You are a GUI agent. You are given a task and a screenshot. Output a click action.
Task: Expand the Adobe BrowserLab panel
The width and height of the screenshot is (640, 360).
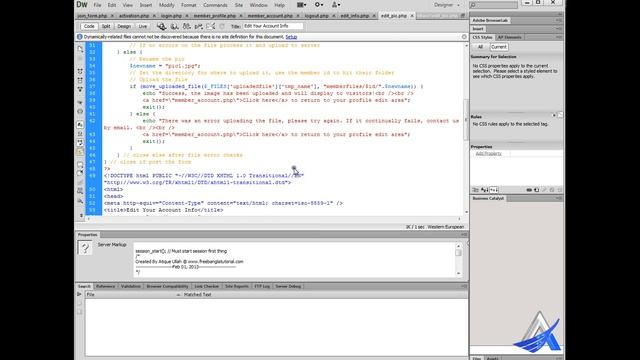click(490, 20)
